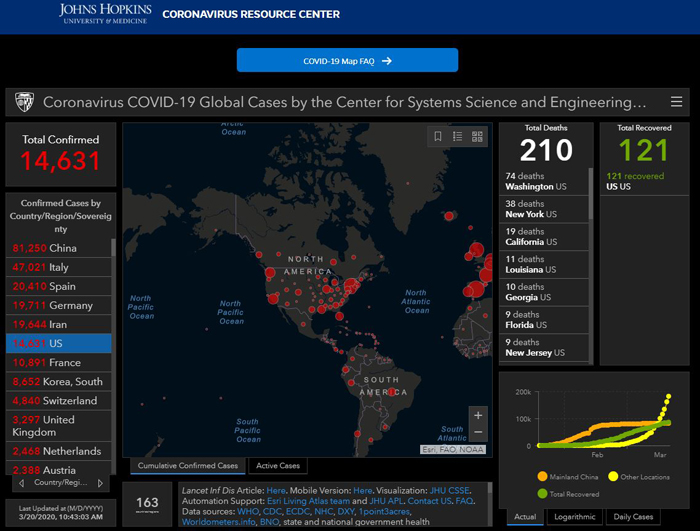
Task: Select Austria in confirmed cases list
Action: point(58,468)
